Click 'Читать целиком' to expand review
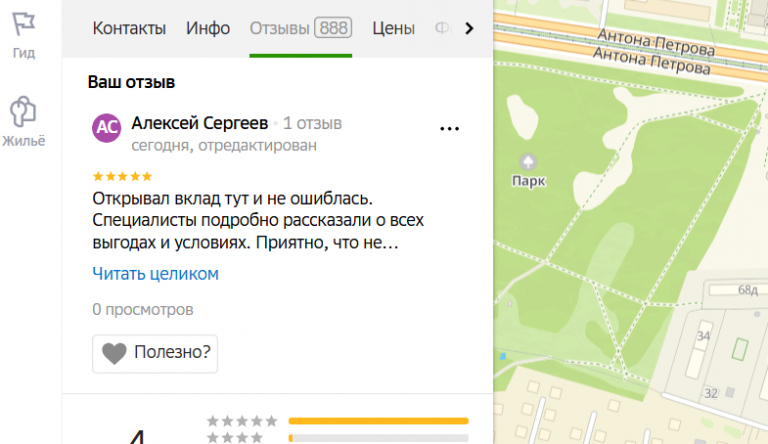 [x=155, y=274]
